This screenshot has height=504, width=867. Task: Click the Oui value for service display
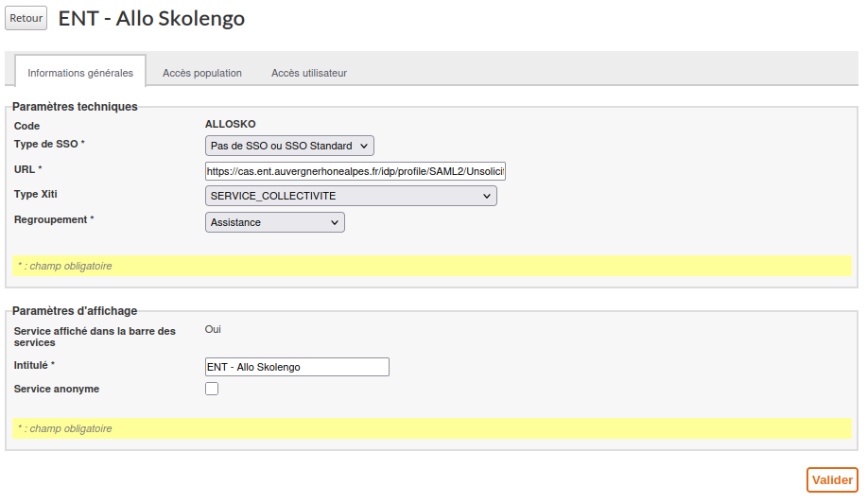(213, 329)
